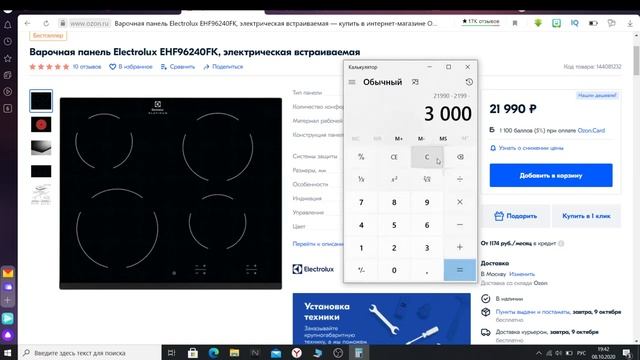The width and height of the screenshot is (640, 360).
Task: Click the browser bookmark icon
Action: click(x=515, y=23)
